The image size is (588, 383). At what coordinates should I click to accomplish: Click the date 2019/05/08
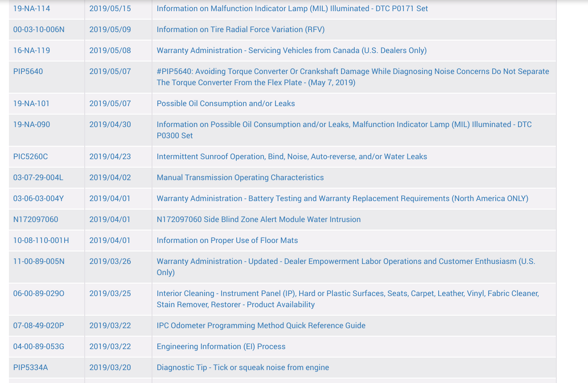[110, 50]
